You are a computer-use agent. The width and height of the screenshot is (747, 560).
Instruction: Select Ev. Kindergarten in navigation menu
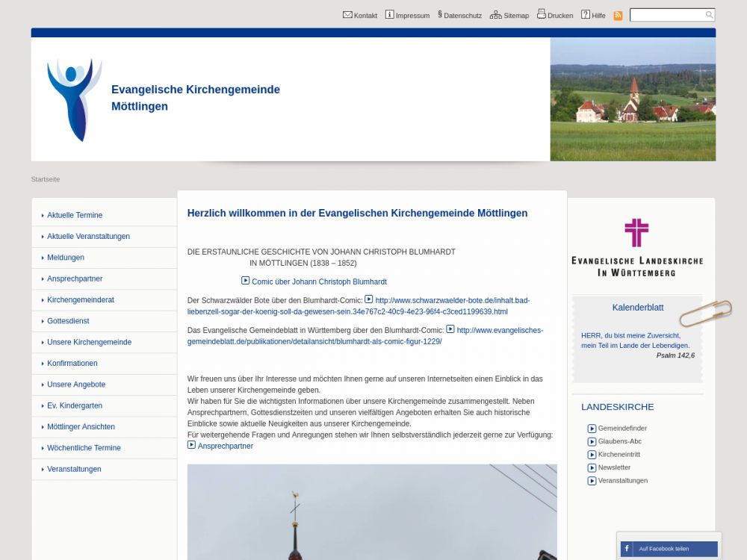[75, 405]
